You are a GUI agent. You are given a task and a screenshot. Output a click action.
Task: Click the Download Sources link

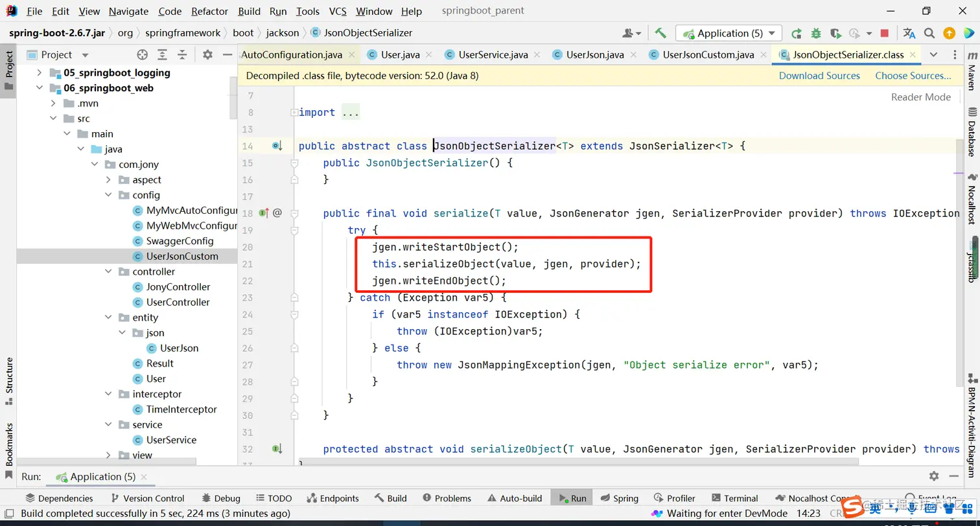pyautogui.click(x=819, y=76)
